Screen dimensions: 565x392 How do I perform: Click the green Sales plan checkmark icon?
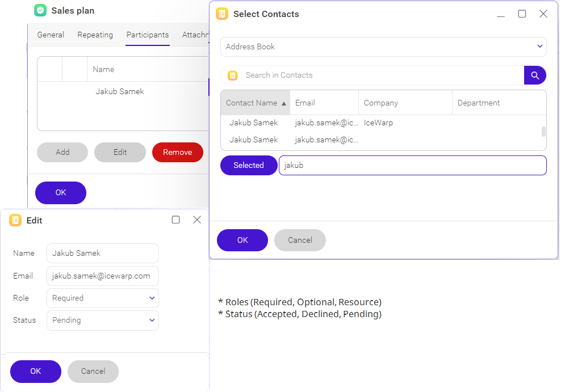click(40, 10)
